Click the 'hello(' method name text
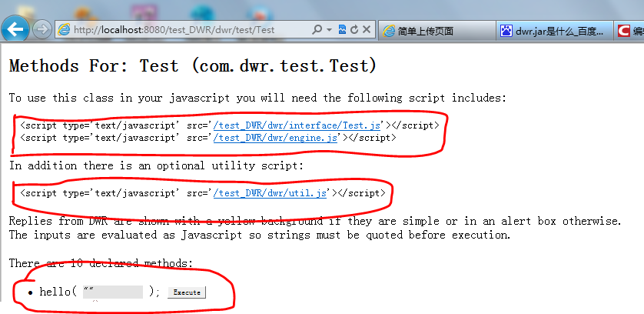 click(58, 292)
